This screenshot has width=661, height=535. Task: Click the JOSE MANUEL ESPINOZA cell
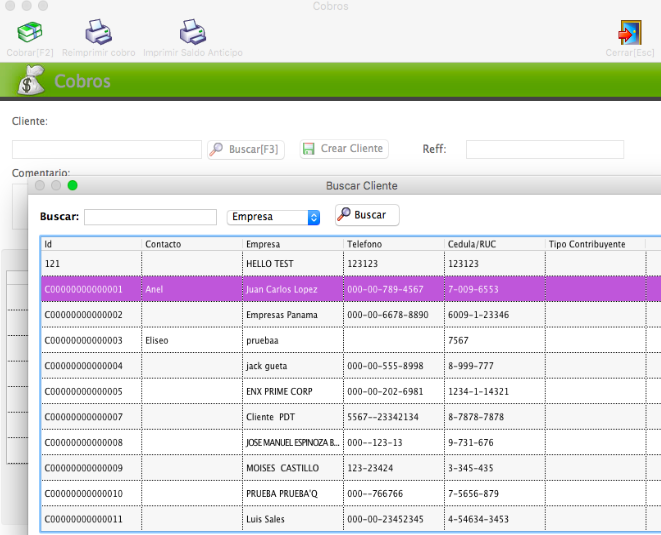[x=293, y=442]
